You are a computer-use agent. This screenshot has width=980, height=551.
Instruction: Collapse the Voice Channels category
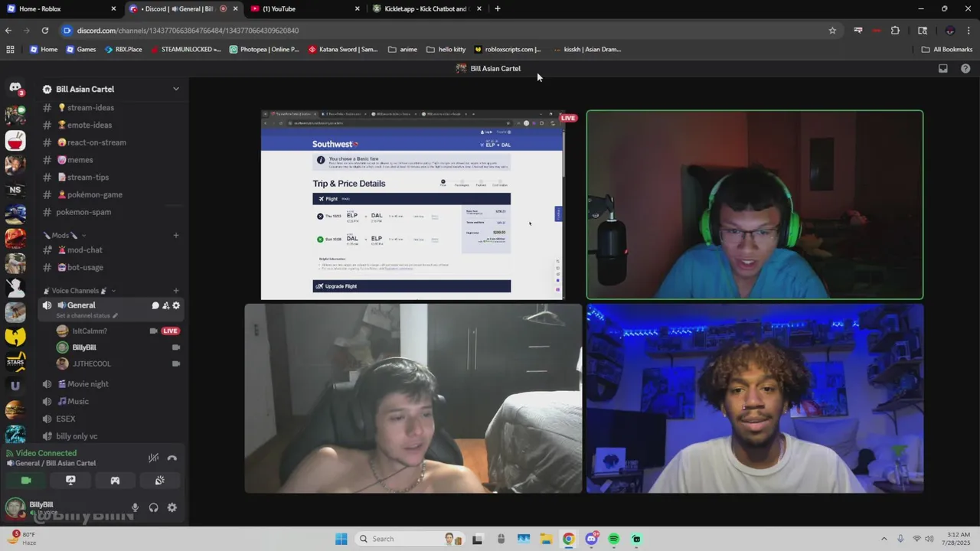[x=80, y=291]
